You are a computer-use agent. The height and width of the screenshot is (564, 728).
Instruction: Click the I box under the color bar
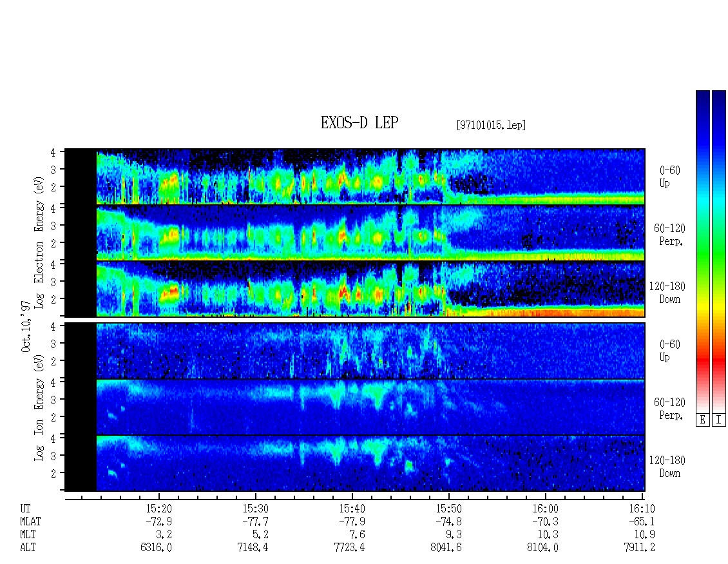coord(719,420)
